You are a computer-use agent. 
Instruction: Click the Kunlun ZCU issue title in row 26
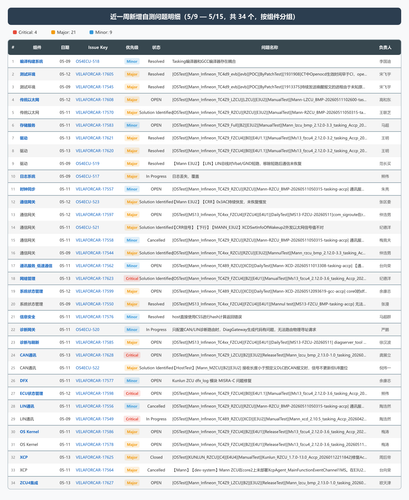pos(212,381)
